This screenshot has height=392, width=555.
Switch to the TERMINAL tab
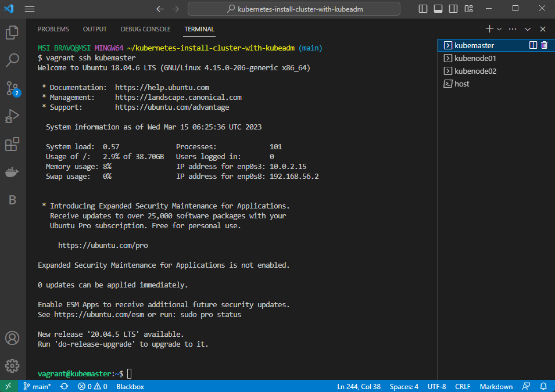tap(199, 29)
